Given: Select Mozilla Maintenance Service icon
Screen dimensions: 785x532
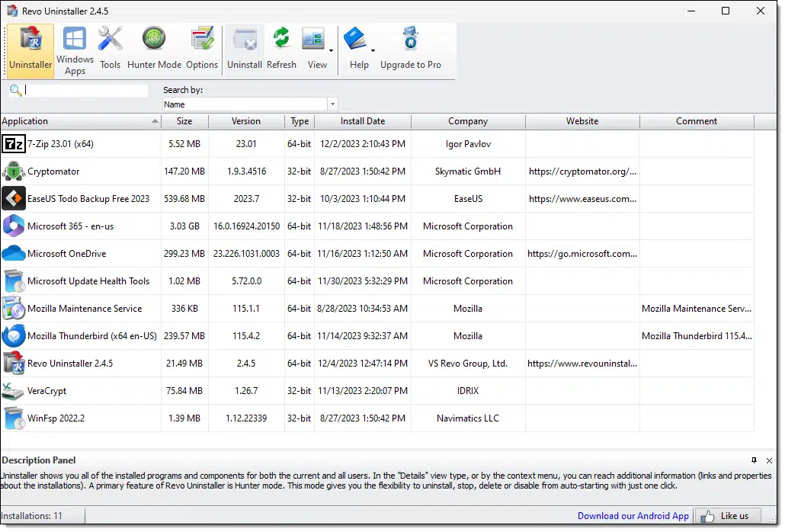Looking at the screenshot, I should pos(14,309).
